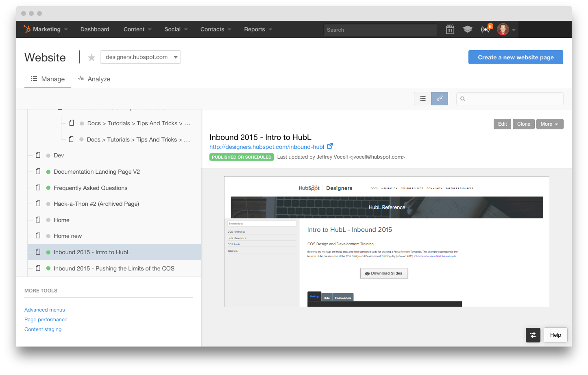Screen dimensions: 588x375
Task: Open the notifications broadcast icon
Action: tap(485, 29)
